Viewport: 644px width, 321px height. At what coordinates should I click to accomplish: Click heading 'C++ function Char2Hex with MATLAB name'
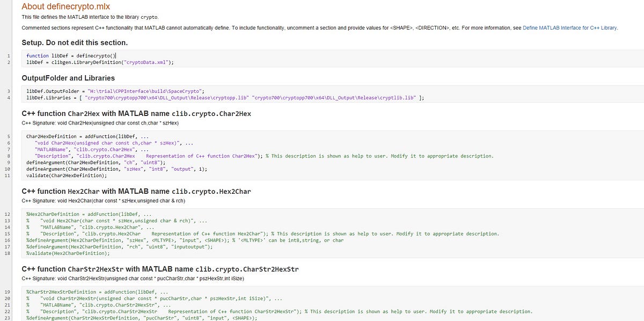click(136, 114)
